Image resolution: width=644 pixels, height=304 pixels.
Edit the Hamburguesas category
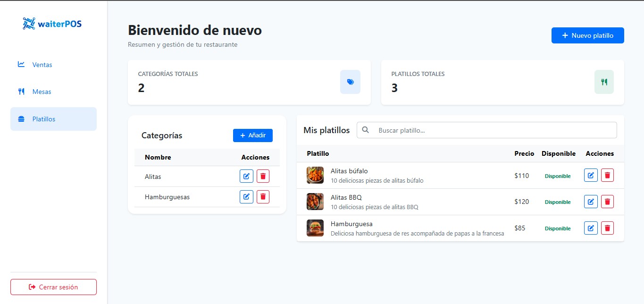coord(246,197)
